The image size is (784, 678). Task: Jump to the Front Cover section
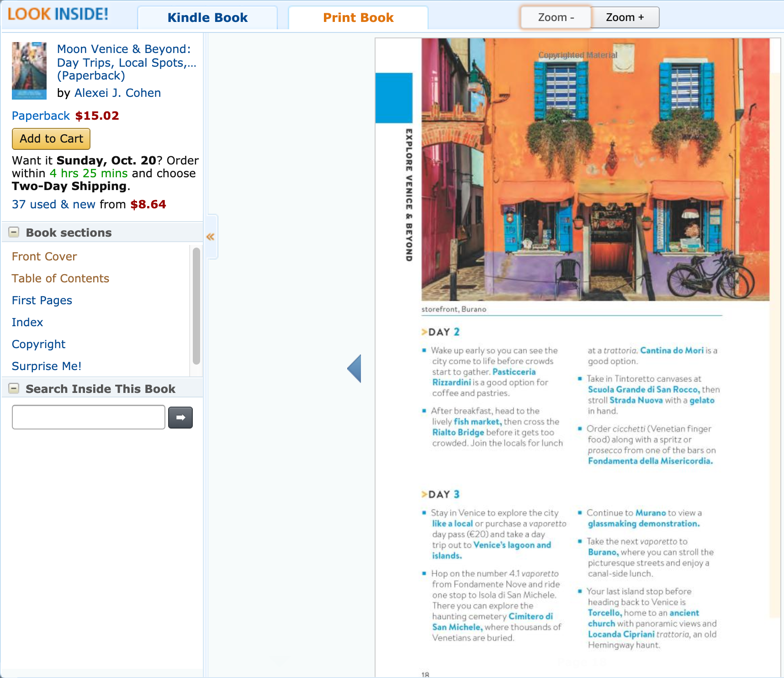[x=44, y=256]
